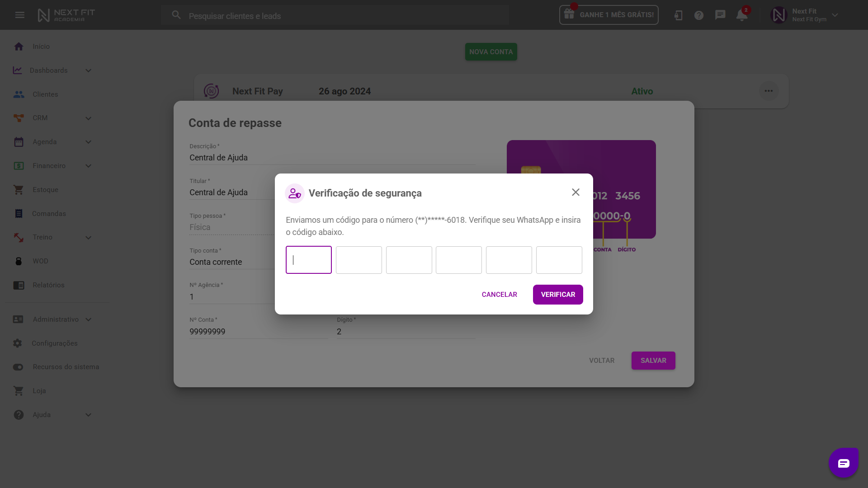This screenshot has width=868, height=488.
Task: Click the notifications bell icon
Action: point(741,15)
